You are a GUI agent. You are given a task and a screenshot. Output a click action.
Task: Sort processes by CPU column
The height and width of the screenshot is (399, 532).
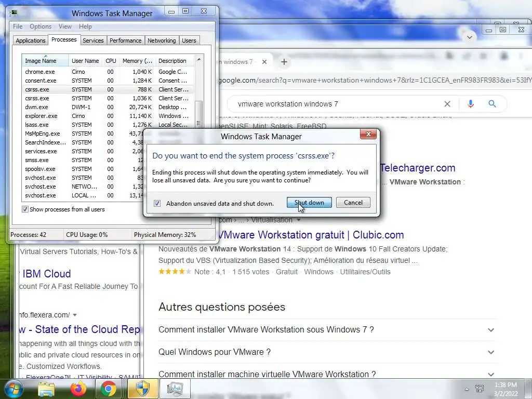pos(111,61)
